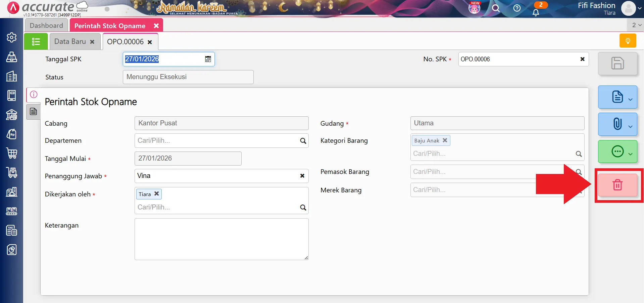The image size is (644, 303).
Task: Open the list view green button
Action: (x=36, y=42)
